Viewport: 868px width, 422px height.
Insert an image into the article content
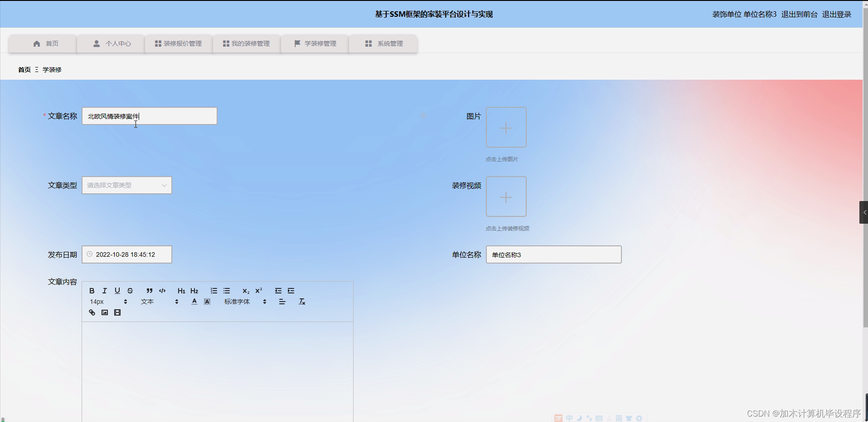[104, 312]
